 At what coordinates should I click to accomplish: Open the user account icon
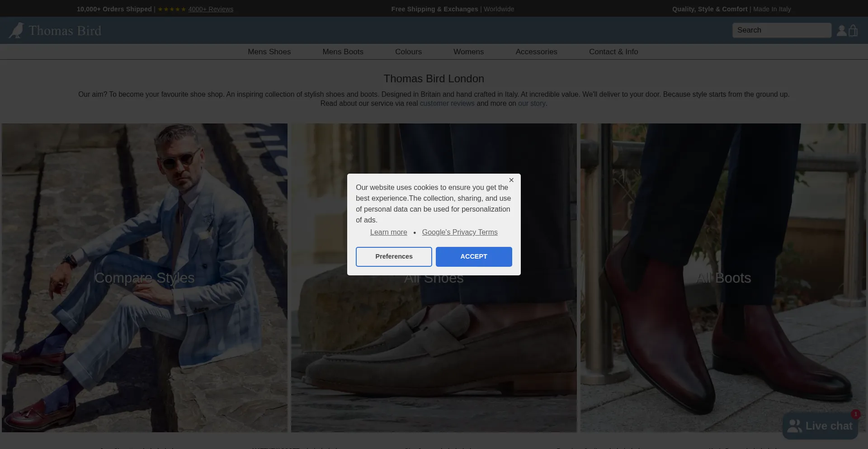(841, 30)
